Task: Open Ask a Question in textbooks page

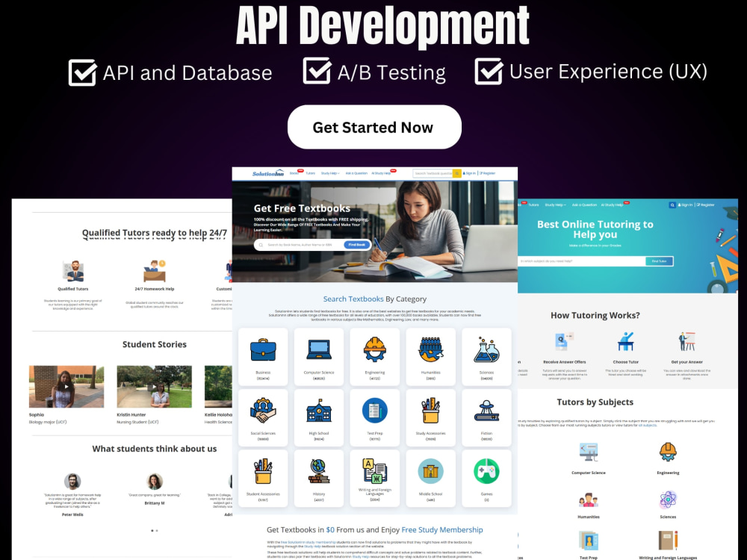Action: pos(356,173)
